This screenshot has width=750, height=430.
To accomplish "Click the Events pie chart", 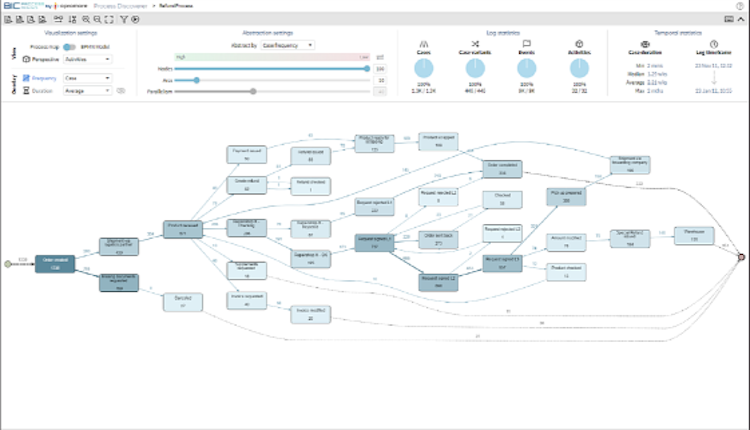I will [x=527, y=68].
